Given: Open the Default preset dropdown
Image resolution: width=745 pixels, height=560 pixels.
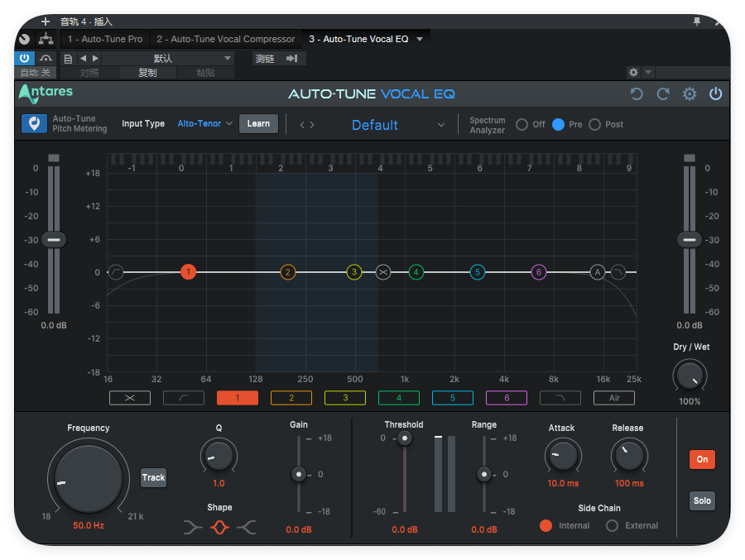Looking at the screenshot, I should point(398,125).
